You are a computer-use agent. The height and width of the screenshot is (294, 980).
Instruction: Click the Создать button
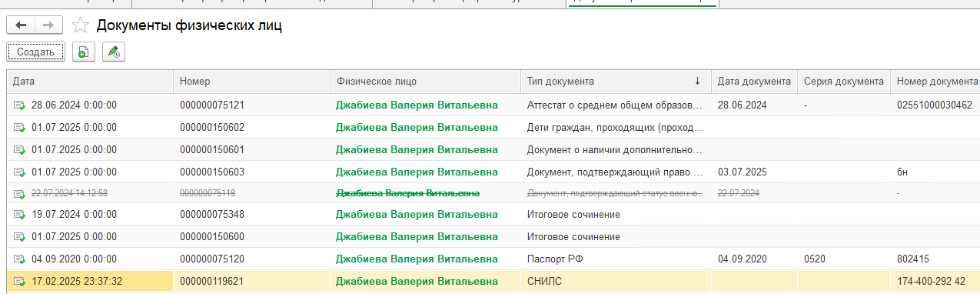(35, 52)
